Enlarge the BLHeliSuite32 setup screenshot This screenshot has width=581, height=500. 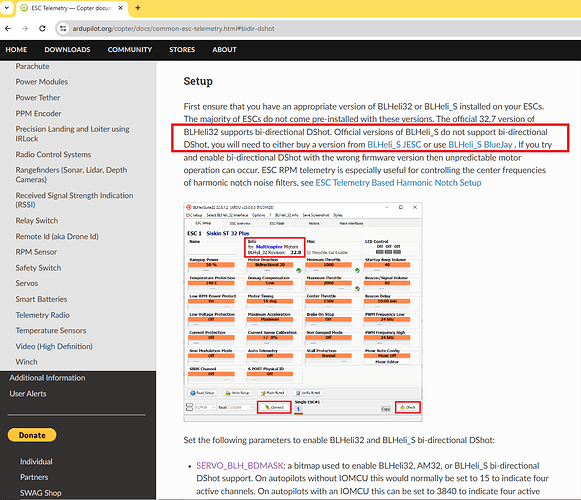click(x=303, y=312)
